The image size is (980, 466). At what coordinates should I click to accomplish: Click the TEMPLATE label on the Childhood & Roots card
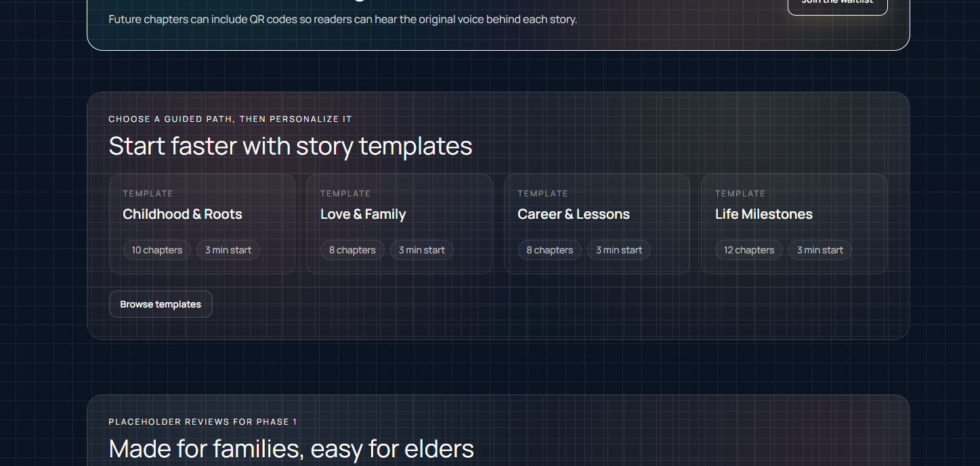[x=148, y=193]
